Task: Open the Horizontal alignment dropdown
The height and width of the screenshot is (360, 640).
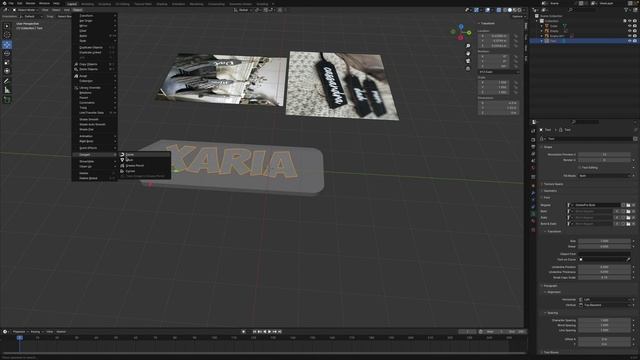Action: pos(604,300)
